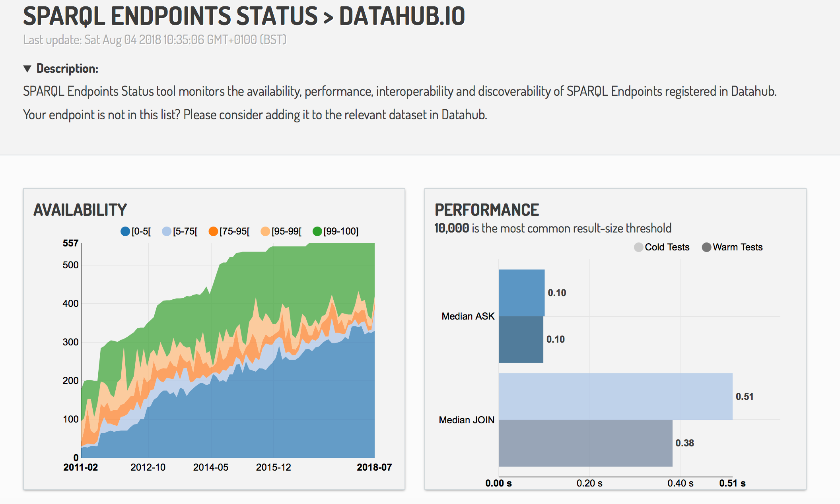Toggle the [75-95[ availability series legend dot
The image size is (840, 504).
coord(214,231)
